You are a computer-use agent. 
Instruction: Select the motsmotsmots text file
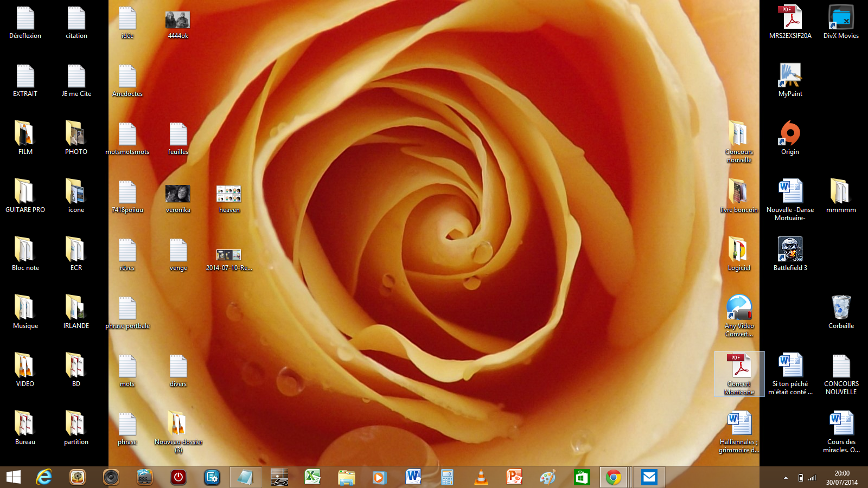[127, 138]
